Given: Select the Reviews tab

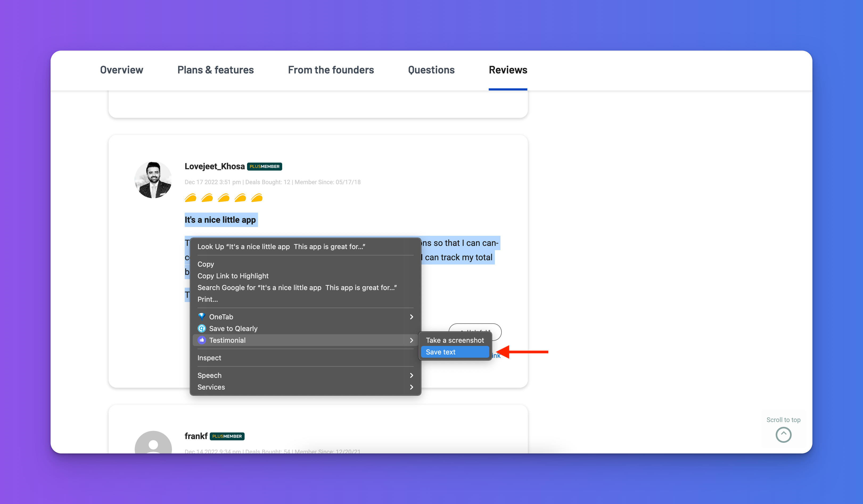Looking at the screenshot, I should coord(508,70).
